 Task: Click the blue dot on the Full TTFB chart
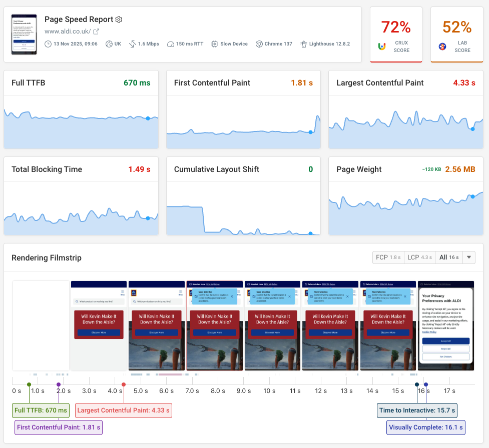pyautogui.click(x=148, y=118)
